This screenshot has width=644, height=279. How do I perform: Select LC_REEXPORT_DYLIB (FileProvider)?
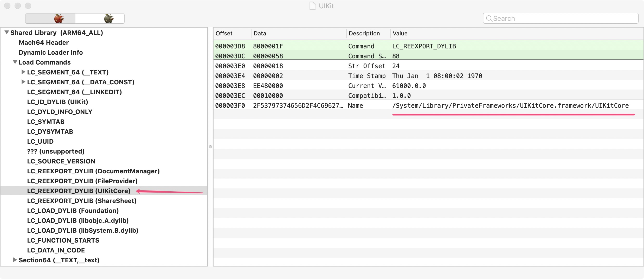tap(82, 181)
